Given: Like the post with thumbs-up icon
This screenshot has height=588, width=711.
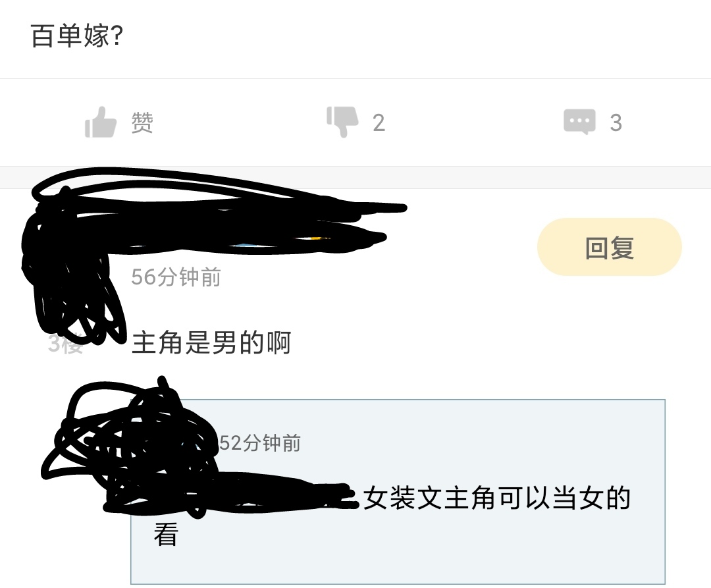Looking at the screenshot, I should click(x=101, y=122).
